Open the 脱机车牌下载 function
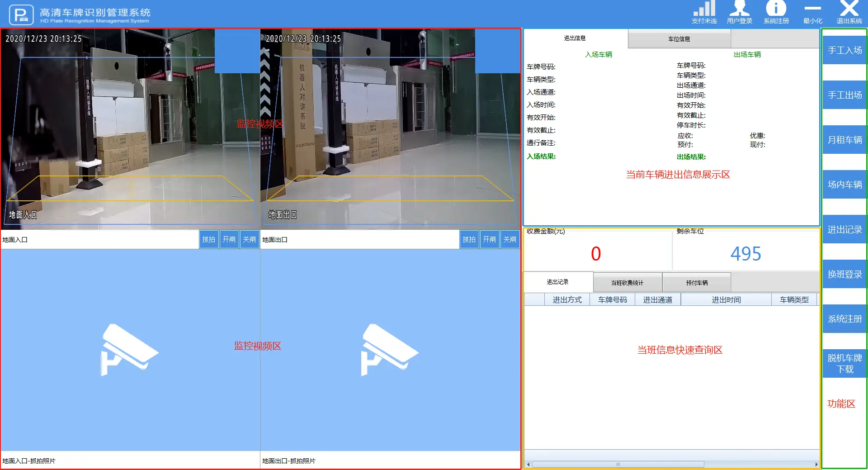Image resolution: width=868 pixels, height=470 pixels. (x=844, y=363)
